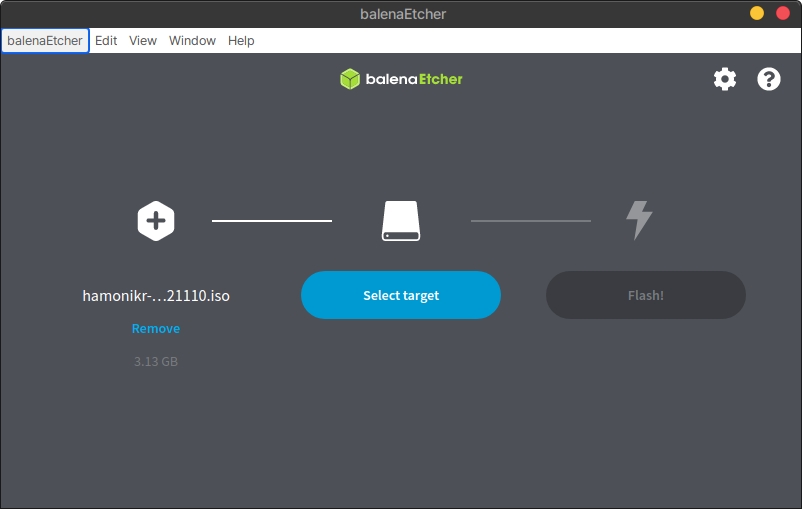The width and height of the screenshot is (802, 509).
Task: Click the lightning bolt flash icon
Action: click(639, 220)
